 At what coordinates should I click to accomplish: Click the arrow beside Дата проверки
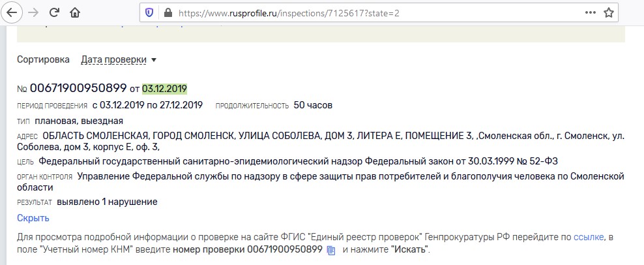(x=154, y=60)
